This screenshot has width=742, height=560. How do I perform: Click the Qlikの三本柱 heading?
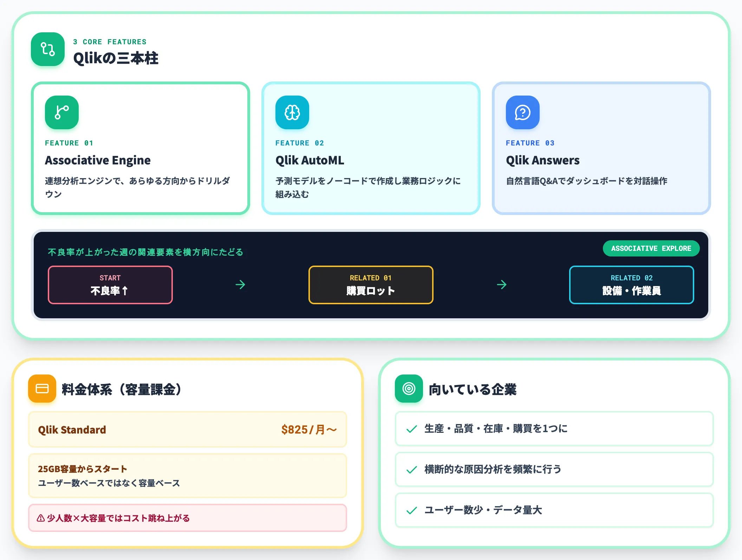[x=116, y=58]
